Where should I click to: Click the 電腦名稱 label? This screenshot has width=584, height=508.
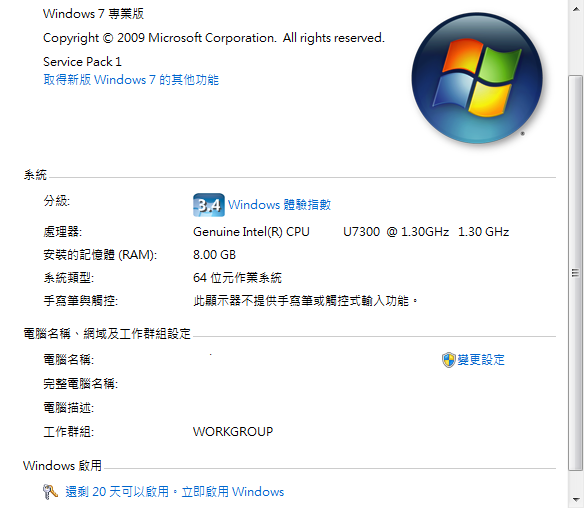tap(69, 360)
